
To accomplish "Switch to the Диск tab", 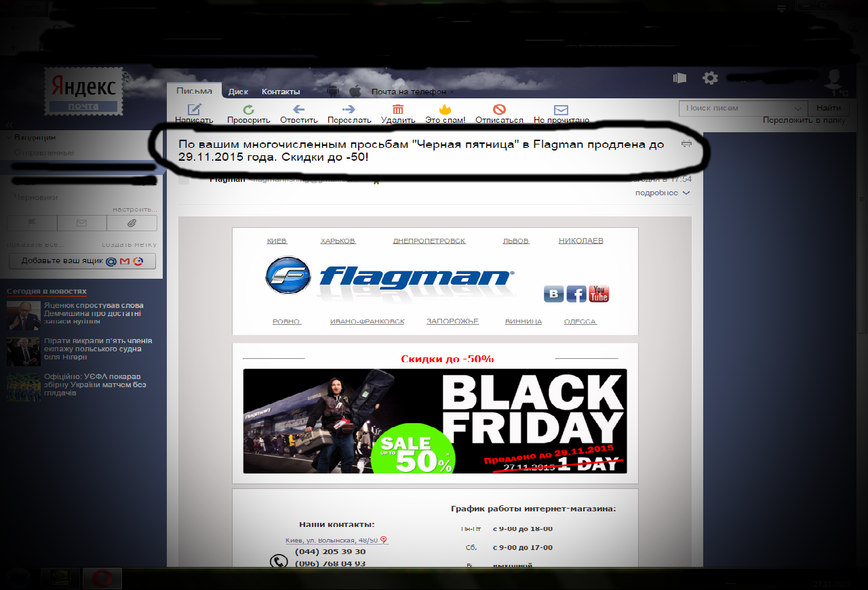I will pyautogui.click(x=238, y=92).
